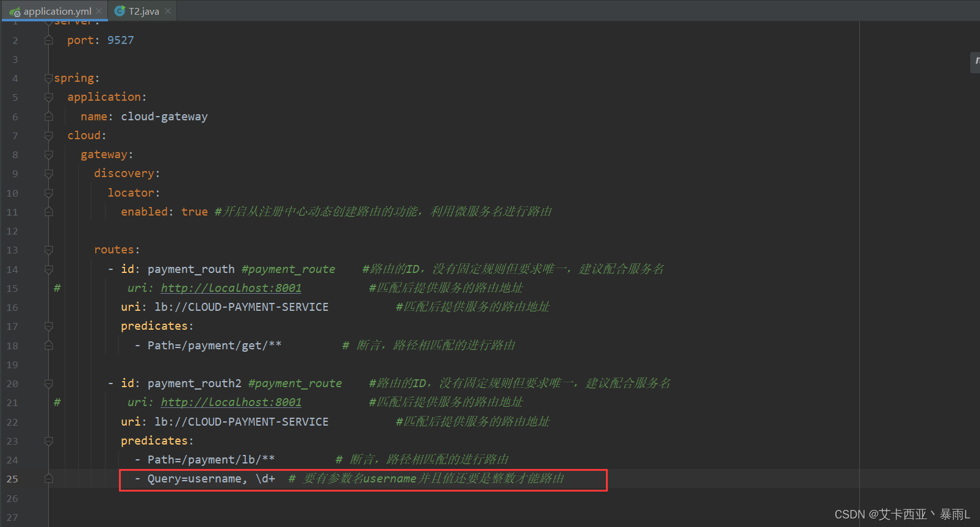Screen dimensions: 980x527
Task: Open the commented localhost:8001 link on line 21
Action: coord(231,402)
